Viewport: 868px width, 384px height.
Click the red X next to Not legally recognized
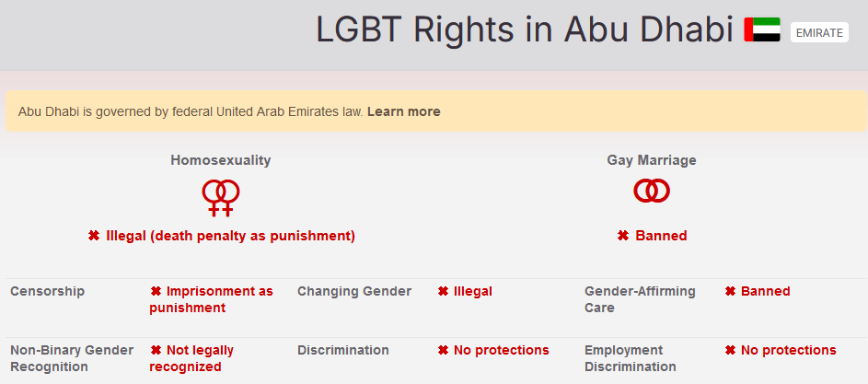pyautogui.click(x=156, y=350)
